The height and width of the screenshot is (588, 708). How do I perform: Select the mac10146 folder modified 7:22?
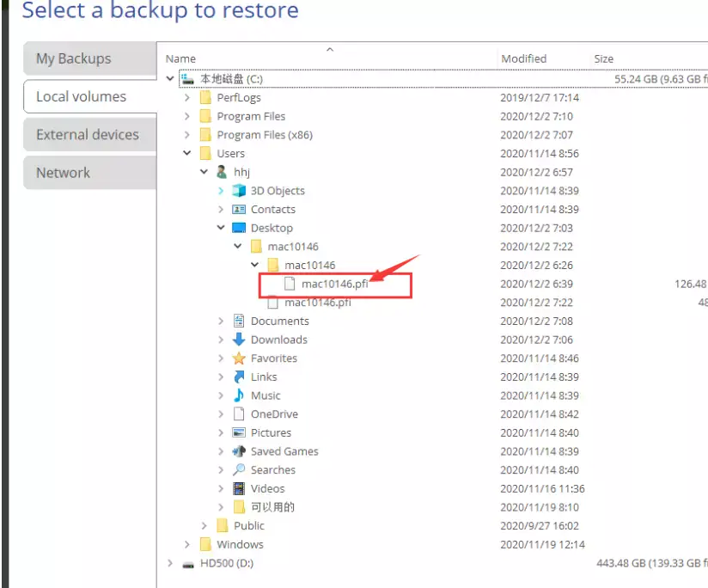tap(293, 247)
